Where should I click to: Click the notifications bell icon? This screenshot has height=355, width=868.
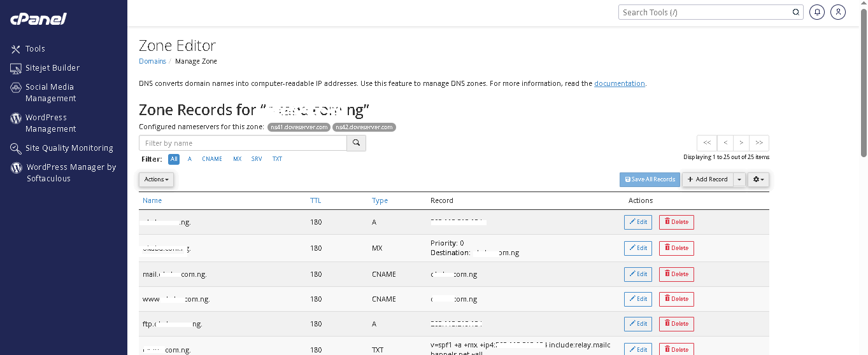tap(816, 12)
